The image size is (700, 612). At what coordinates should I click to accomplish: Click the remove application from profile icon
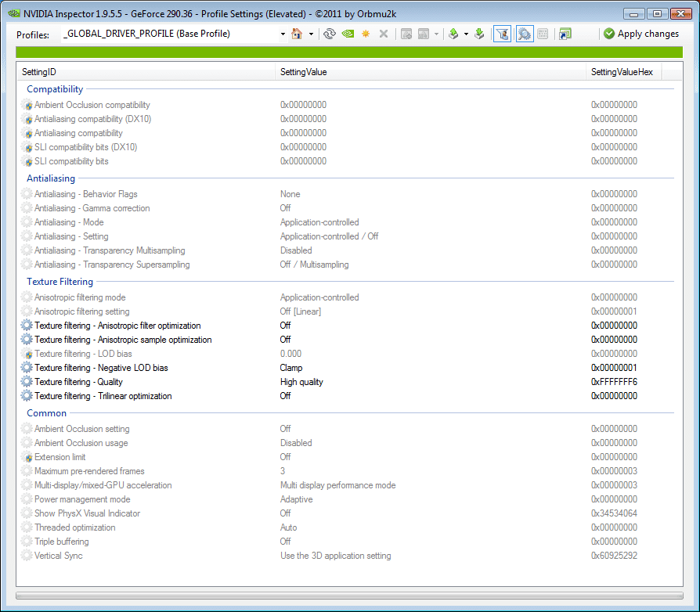click(424, 34)
